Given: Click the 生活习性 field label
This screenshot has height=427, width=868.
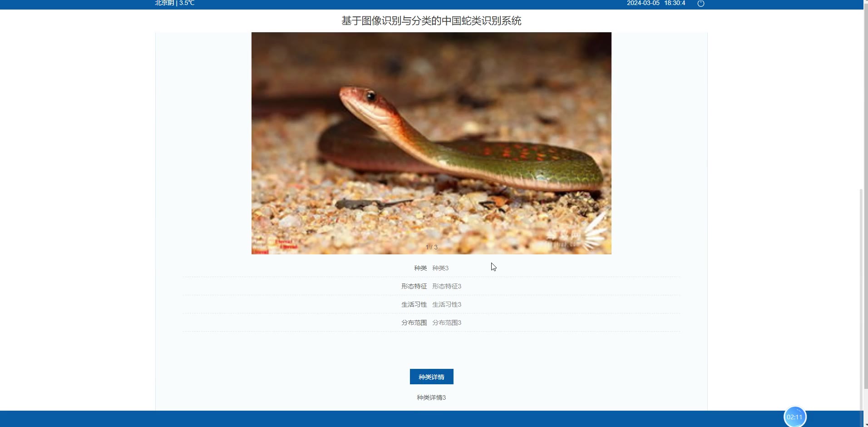Looking at the screenshot, I should pos(414,304).
